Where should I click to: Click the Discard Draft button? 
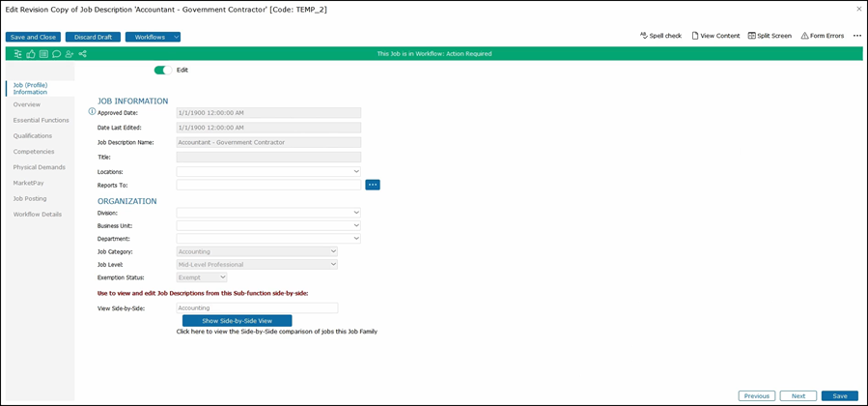point(93,37)
